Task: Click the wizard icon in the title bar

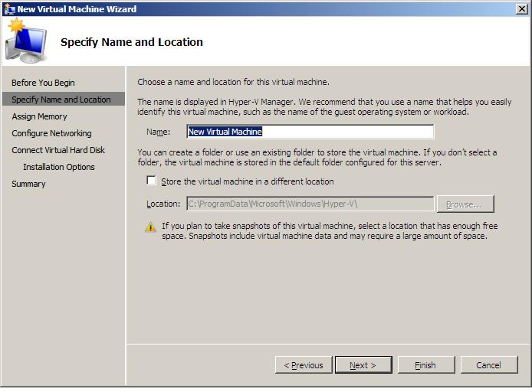Action: [x=9, y=9]
